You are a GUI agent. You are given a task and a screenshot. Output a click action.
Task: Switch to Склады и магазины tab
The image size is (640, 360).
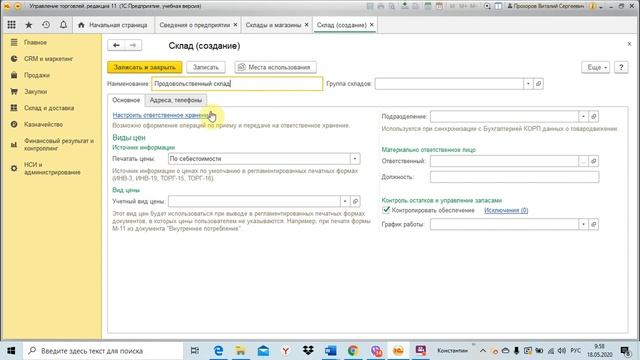click(x=273, y=25)
